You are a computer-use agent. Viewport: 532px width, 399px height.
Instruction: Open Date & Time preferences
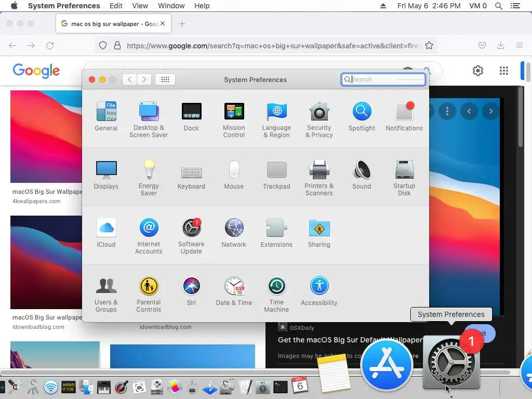click(234, 291)
